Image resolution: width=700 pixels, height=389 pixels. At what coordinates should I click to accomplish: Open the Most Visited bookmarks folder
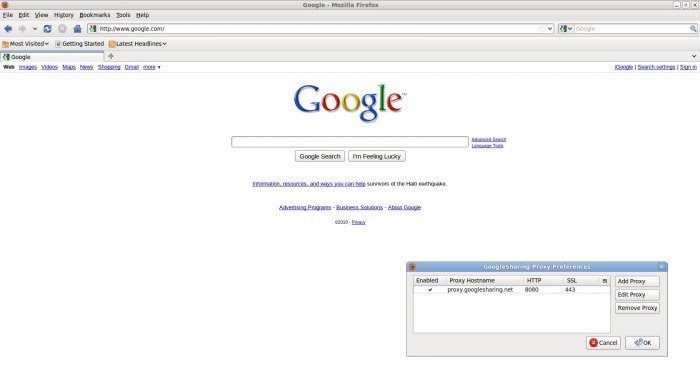25,44
